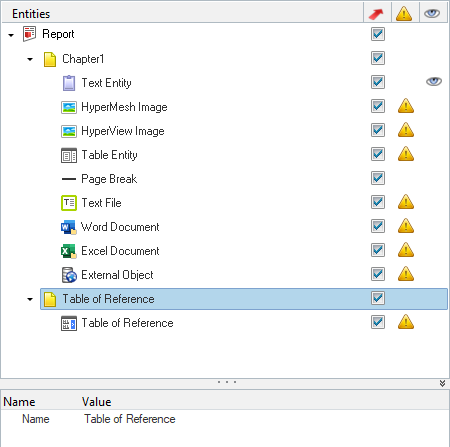Select the child Table of Reference item
Image resolution: width=450 pixels, height=447 pixels.
click(127, 323)
